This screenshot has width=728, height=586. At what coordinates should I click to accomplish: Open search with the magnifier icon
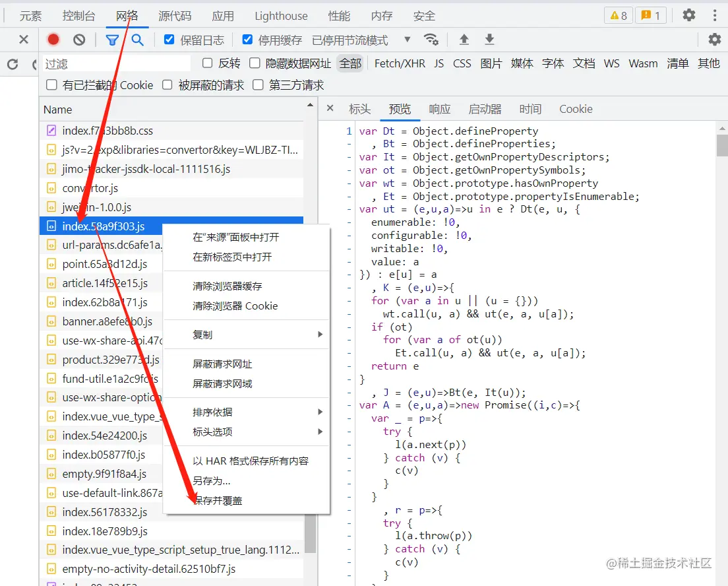[x=137, y=40]
